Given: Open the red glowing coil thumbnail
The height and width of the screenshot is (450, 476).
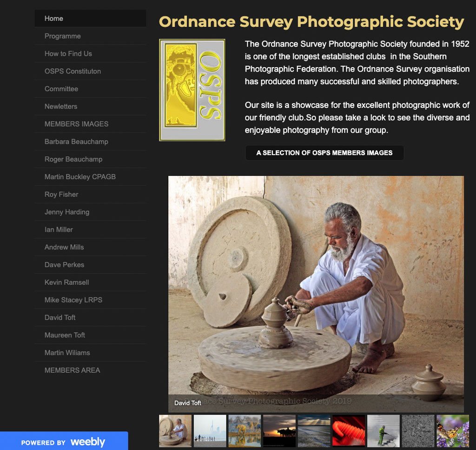Looking at the screenshot, I should point(349,430).
